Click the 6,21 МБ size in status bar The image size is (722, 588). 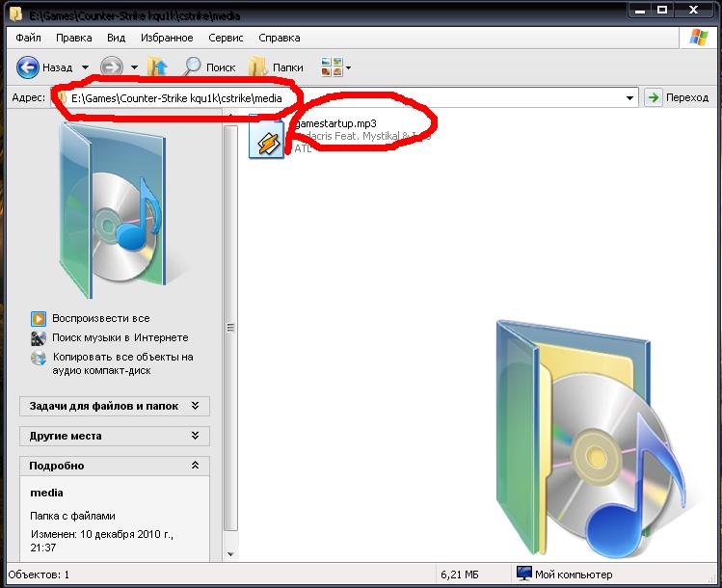click(460, 575)
